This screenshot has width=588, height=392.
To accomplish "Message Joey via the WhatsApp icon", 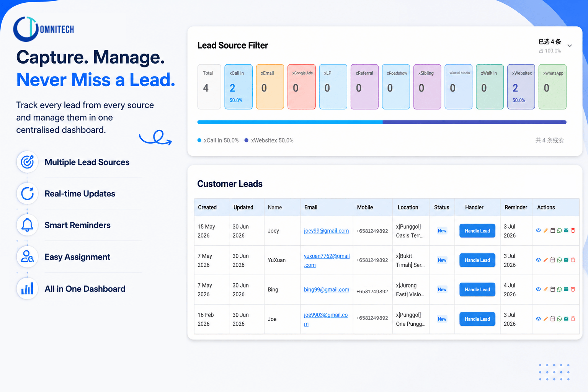I will [559, 230].
